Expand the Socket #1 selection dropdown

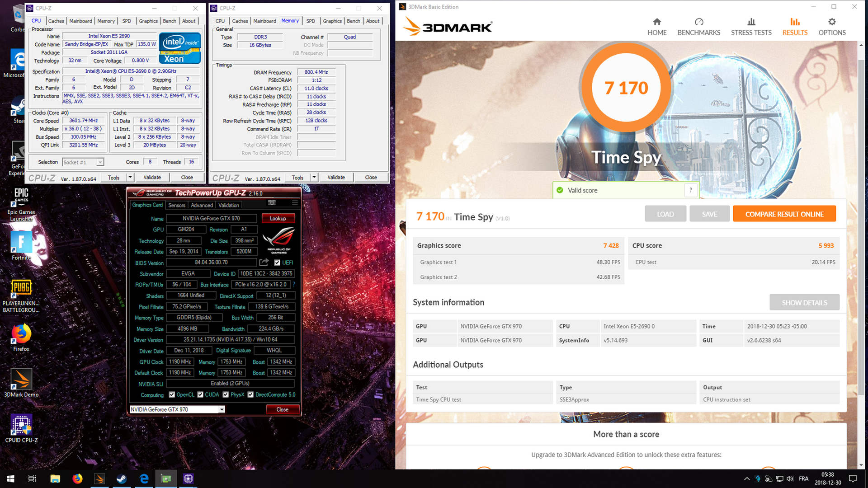click(x=100, y=162)
